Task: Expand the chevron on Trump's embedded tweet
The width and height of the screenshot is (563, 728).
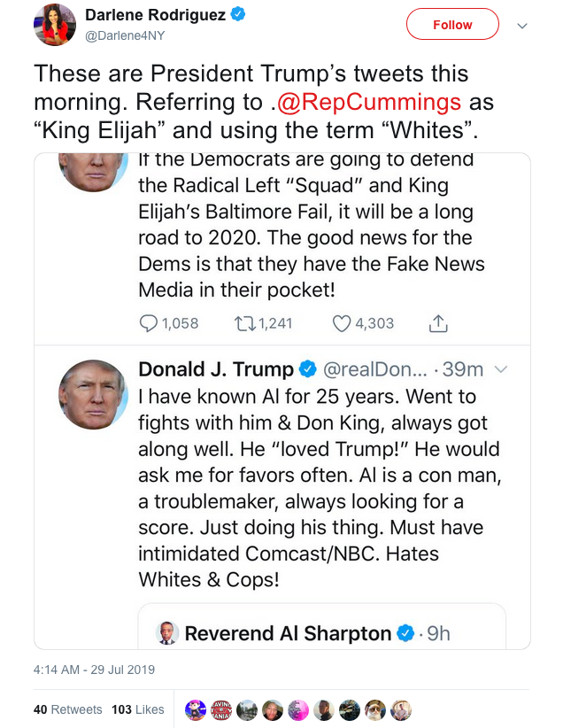Action: point(499,369)
